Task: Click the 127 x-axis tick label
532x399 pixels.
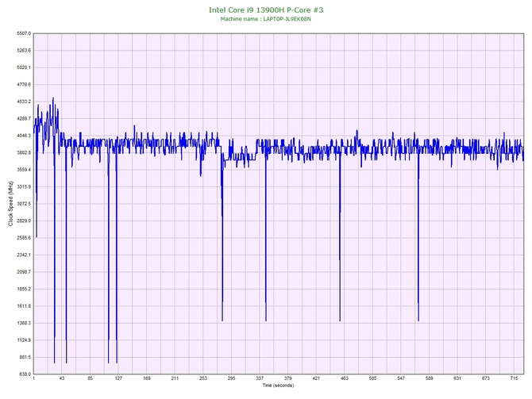Action: click(118, 378)
